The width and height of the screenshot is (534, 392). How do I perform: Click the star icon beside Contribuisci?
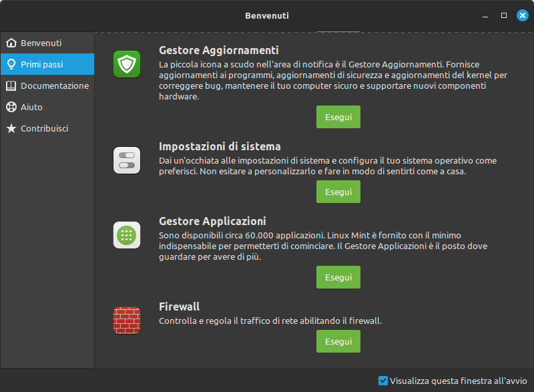[11, 128]
